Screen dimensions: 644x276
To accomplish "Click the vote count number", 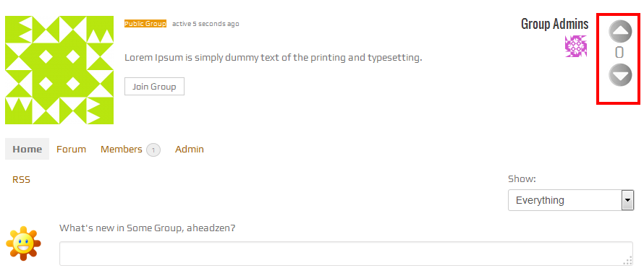I will pos(619,53).
